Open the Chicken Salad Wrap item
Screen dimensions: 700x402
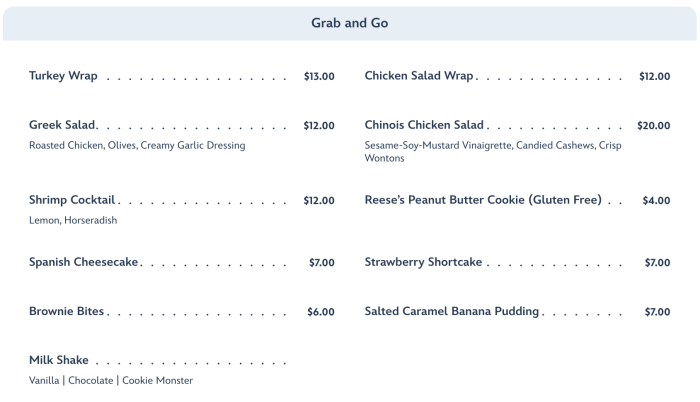tap(419, 76)
